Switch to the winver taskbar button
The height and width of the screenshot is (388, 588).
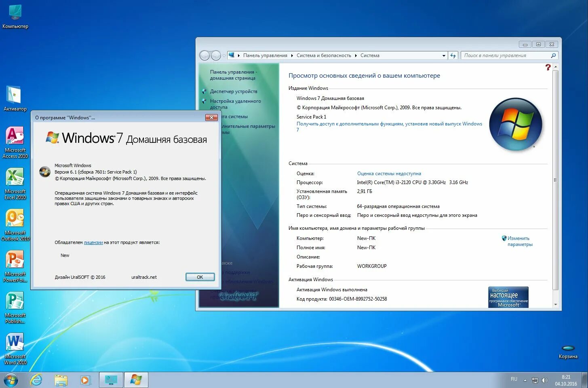[136, 380]
